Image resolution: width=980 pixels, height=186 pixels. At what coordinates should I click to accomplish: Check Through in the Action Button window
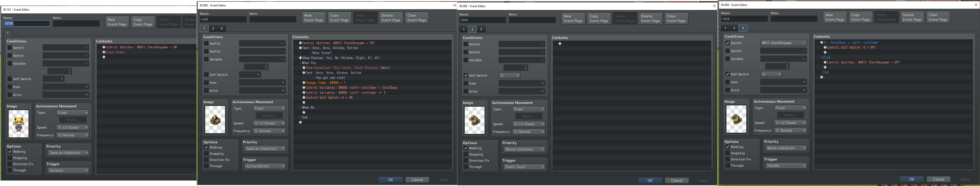[206, 166]
